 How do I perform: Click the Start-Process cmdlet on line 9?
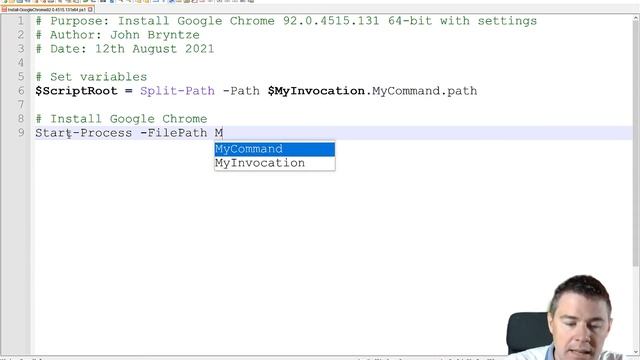[84, 133]
